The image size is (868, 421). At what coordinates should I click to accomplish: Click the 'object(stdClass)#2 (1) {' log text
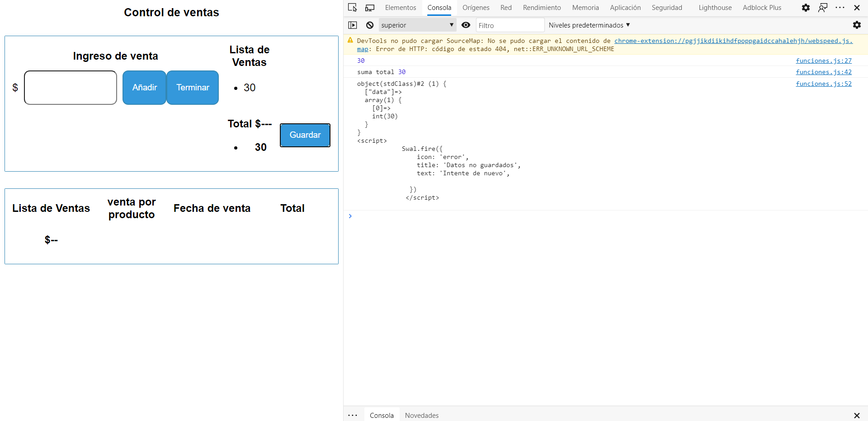pos(401,84)
